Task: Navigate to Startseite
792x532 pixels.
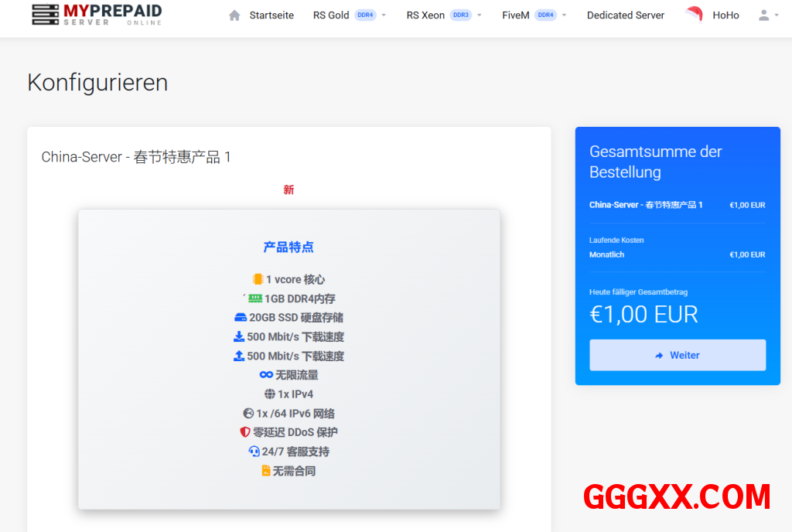Action: (271, 15)
